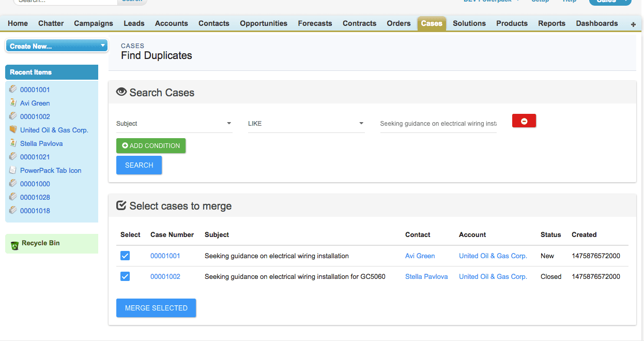The width and height of the screenshot is (644, 341).
Task: Navigate to the Reports tab
Action: pos(551,23)
